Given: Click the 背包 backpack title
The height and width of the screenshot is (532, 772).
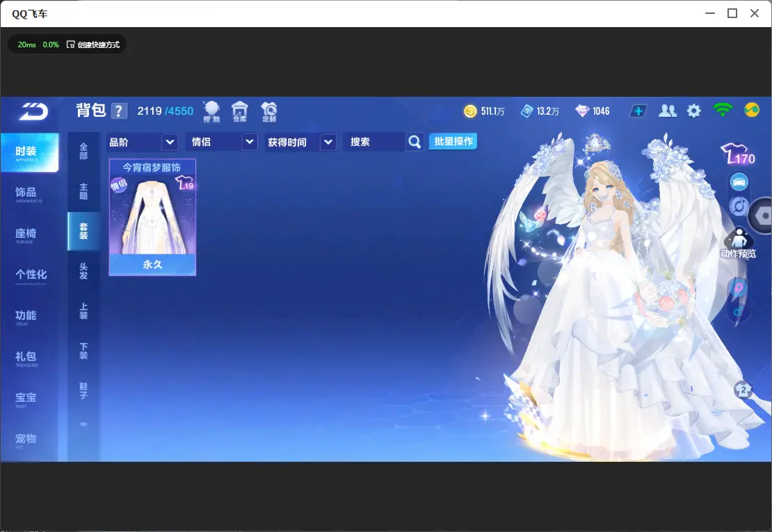Looking at the screenshot, I should [x=91, y=111].
